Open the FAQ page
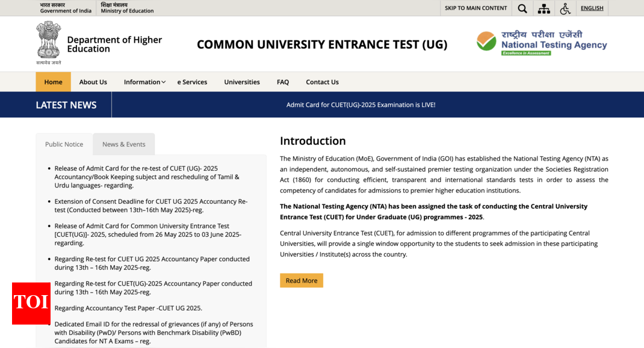 tap(283, 82)
